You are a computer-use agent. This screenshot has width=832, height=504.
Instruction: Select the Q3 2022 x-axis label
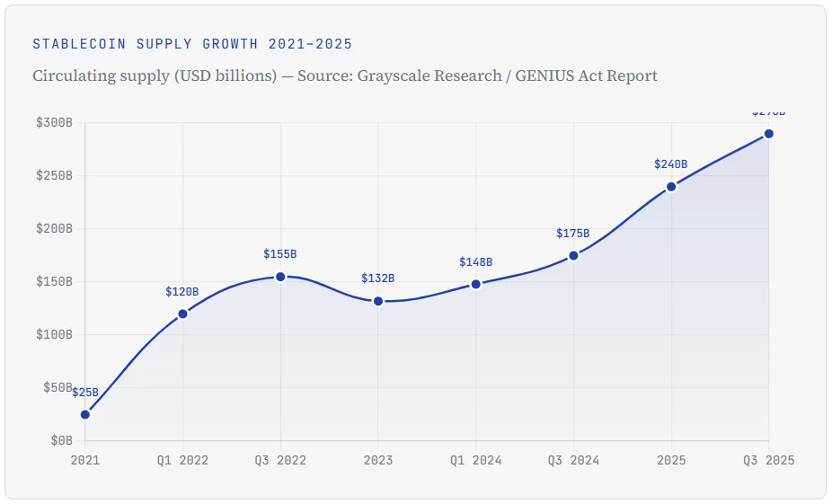click(x=280, y=460)
